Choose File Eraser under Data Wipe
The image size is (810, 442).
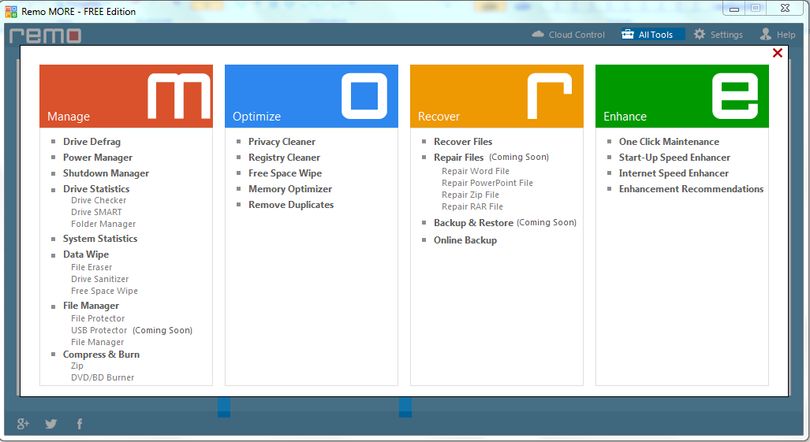point(91,267)
